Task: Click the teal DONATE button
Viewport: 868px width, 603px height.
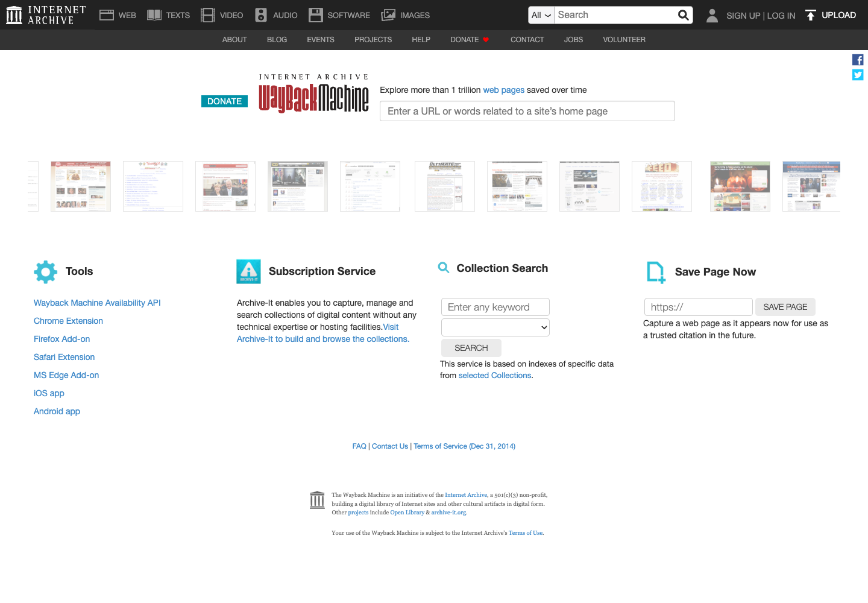Action: click(224, 101)
